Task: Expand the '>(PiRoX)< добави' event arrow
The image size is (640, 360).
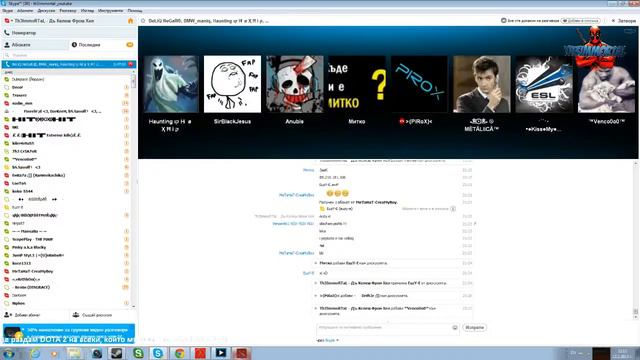Action: (x=316, y=296)
